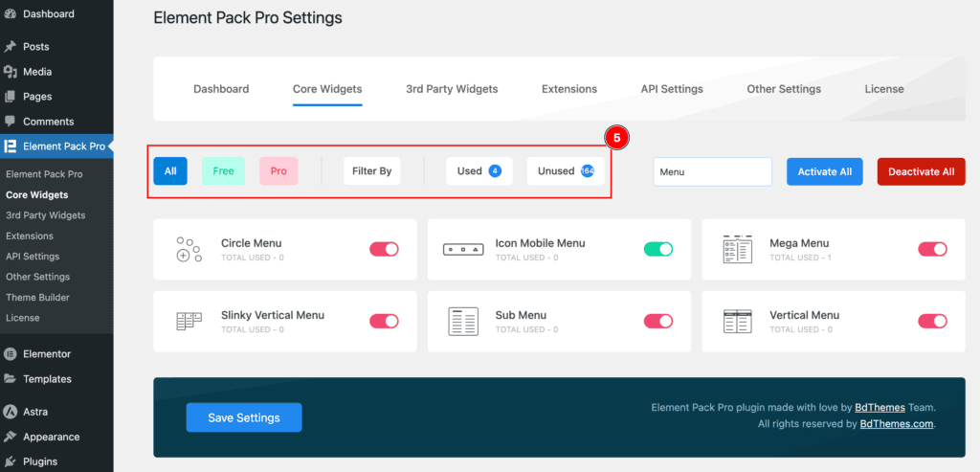Viewport: 980px width, 472px height.
Task: Filter widgets by All
Action: point(170,171)
